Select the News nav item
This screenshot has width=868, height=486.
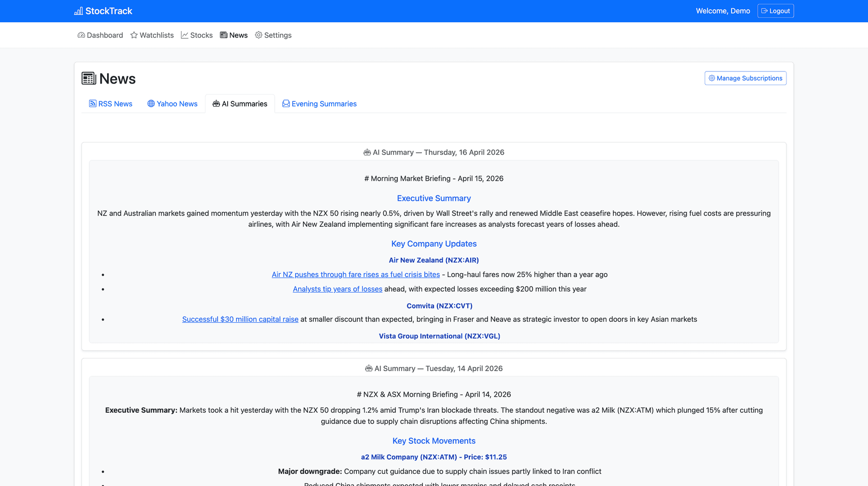click(234, 35)
